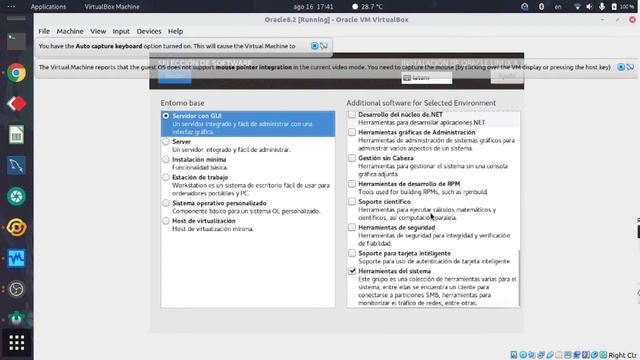Open the Terminal from the dock
The width and height of the screenshot is (640, 360).
pyautogui.click(x=16, y=42)
